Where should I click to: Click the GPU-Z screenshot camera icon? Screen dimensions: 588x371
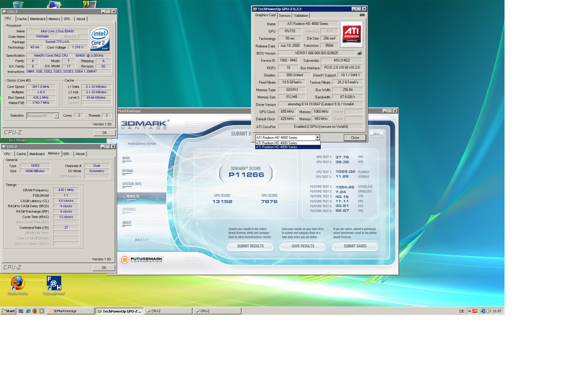pyautogui.click(x=362, y=15)
